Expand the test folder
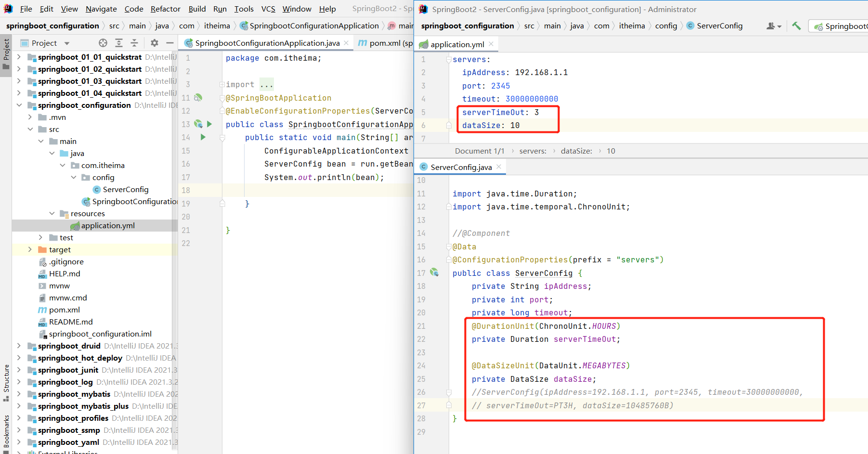 41,237
